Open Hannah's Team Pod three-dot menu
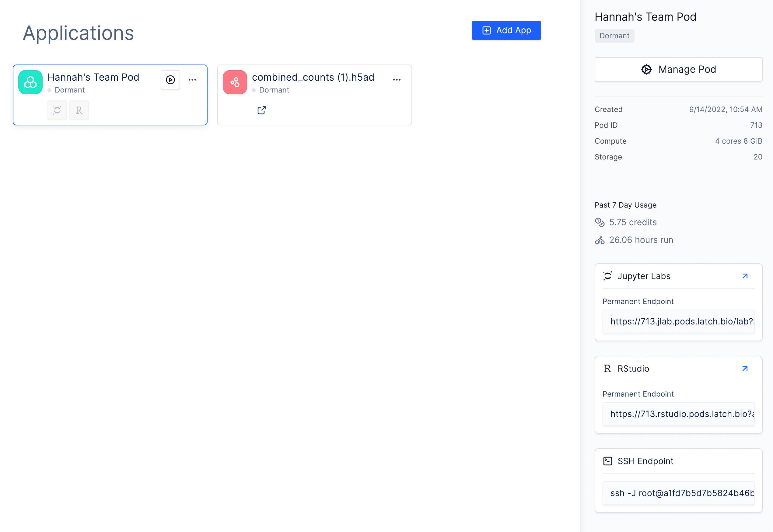Screen dimensions: 773x532 point(192,80)
